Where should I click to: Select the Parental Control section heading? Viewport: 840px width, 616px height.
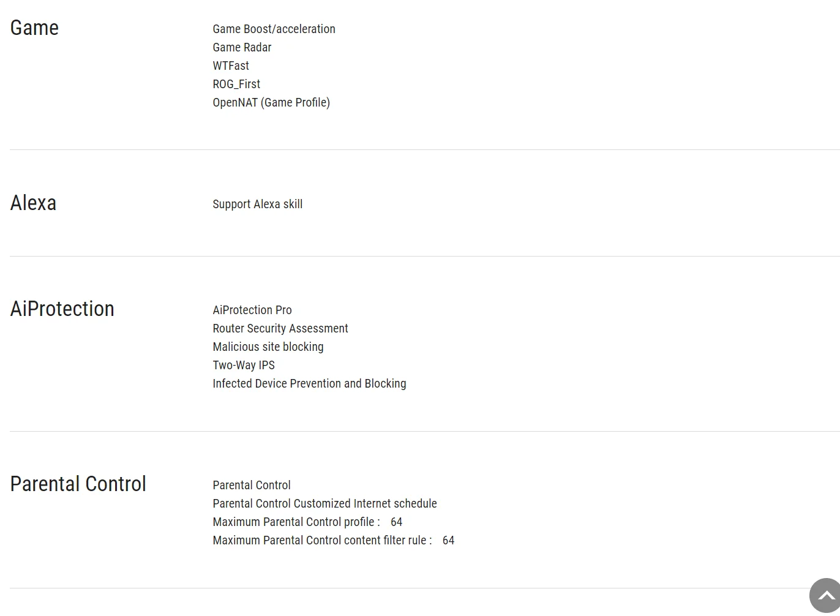click(x=78, y=484)
